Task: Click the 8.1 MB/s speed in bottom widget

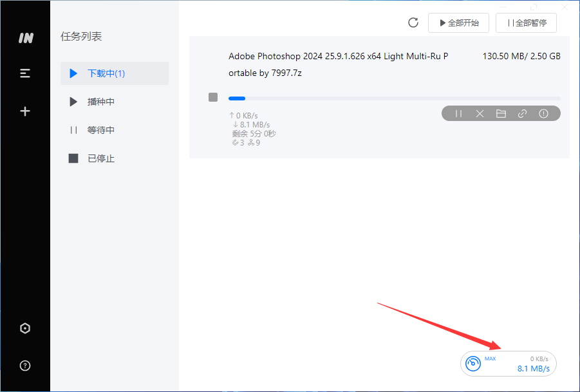Action: click(534, 369)
